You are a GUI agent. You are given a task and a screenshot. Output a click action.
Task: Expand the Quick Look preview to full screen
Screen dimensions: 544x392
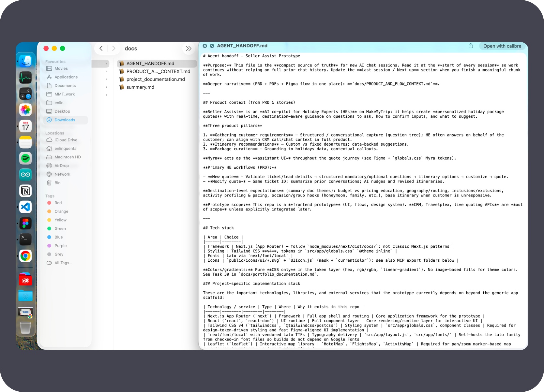pos(212,46)
